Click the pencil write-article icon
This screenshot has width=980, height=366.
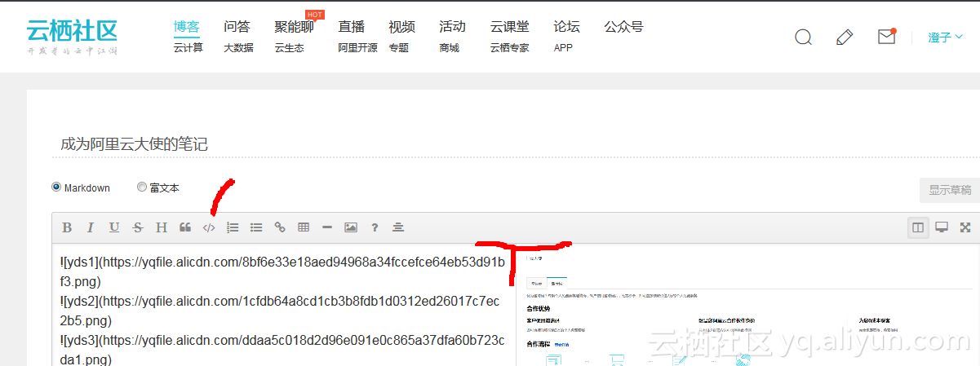(x=845, y=37)
